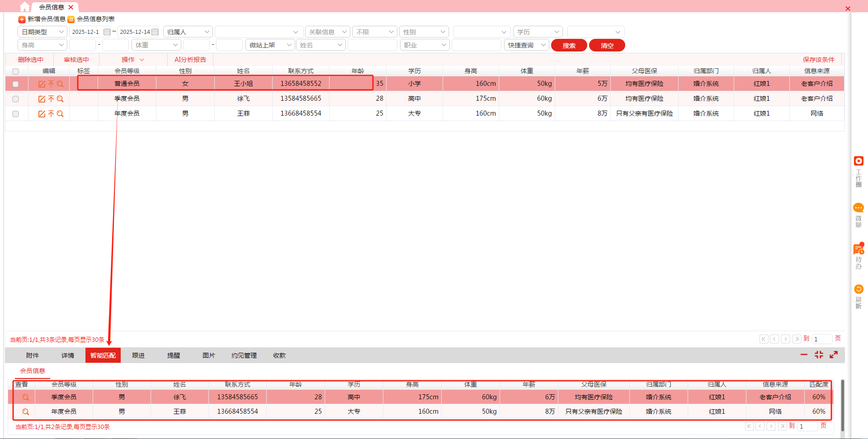Expand bottom panel to fullscreen
The width and height of the screenshot is (868, 439).
click(834, 355)
